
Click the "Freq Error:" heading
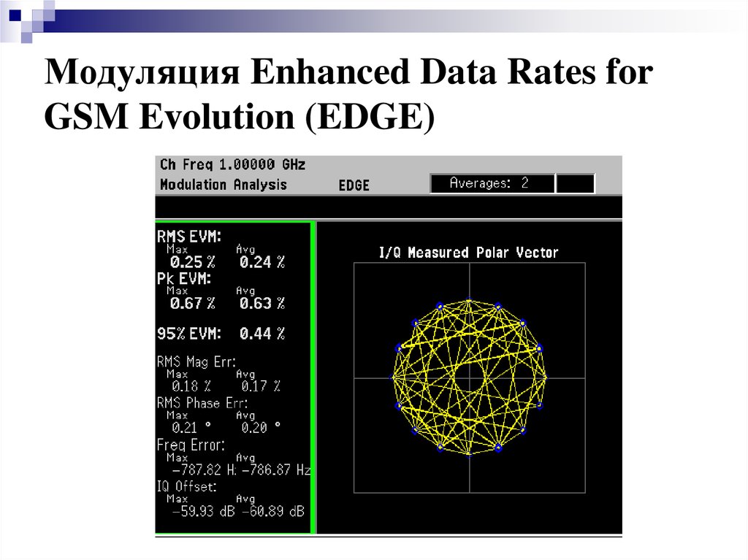191,445
